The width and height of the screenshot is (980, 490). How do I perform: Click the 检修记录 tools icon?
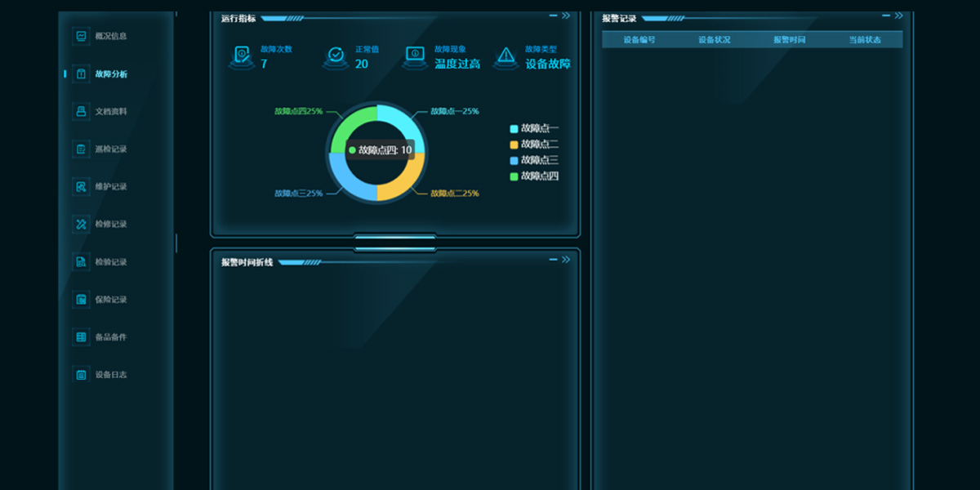pos(81,224)
